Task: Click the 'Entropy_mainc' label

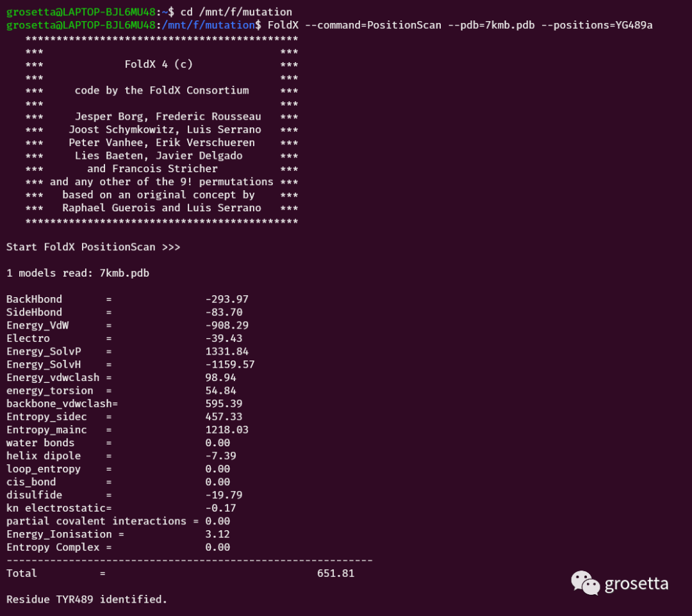Action: [x=46, y=430]
